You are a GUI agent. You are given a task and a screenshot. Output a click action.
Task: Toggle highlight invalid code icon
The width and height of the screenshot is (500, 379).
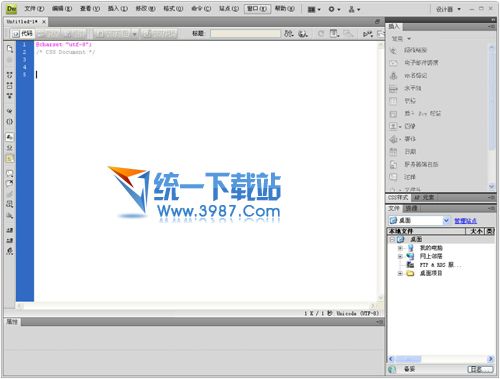click(x=10, y=148)
